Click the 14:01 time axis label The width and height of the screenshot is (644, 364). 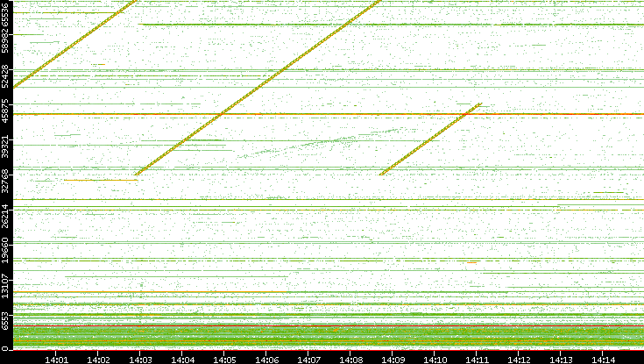point(56,360)
